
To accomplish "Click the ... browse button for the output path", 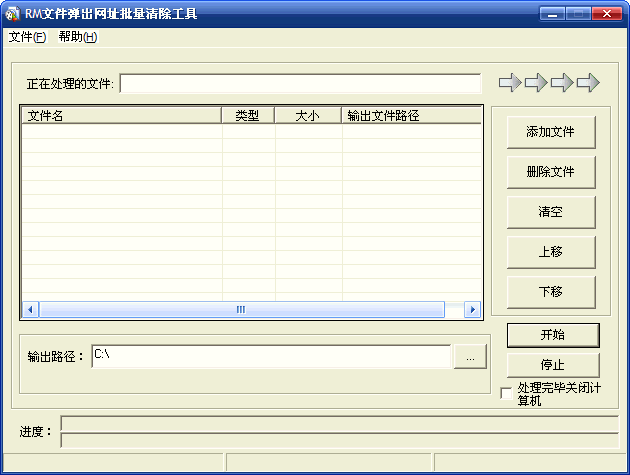I will tap(470, 356).
